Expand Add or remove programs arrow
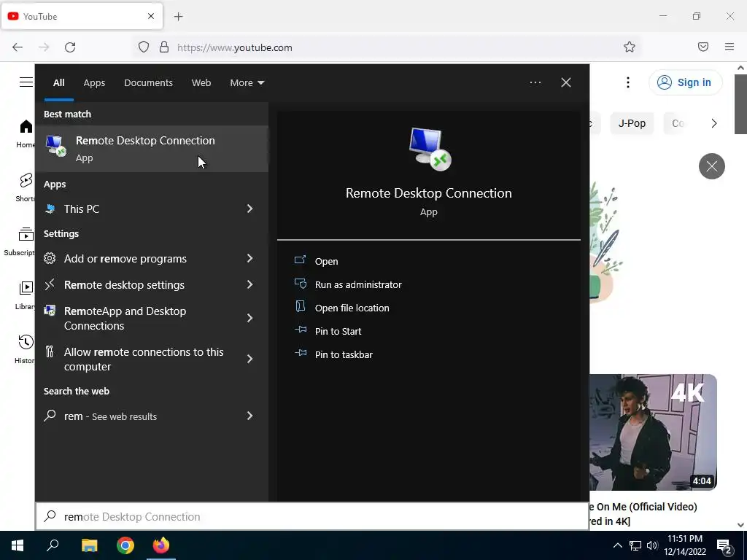This screenshot has height=560, width=747. 249,259
